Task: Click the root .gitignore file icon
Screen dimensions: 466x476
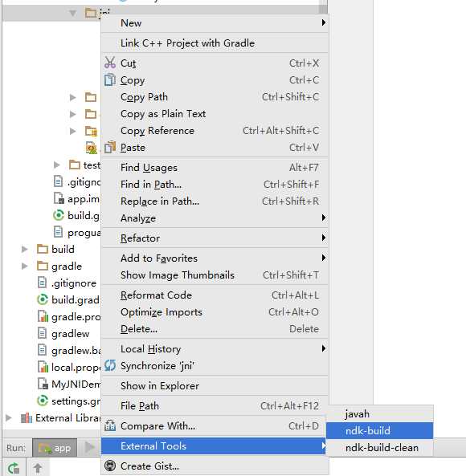Action: tap(42, 283)
